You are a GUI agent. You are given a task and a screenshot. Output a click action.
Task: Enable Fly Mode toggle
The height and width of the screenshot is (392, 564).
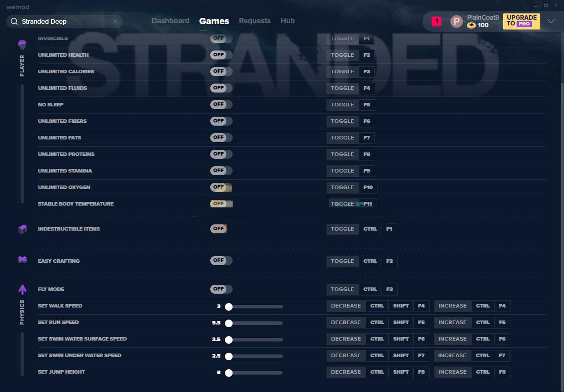(221, 289)
